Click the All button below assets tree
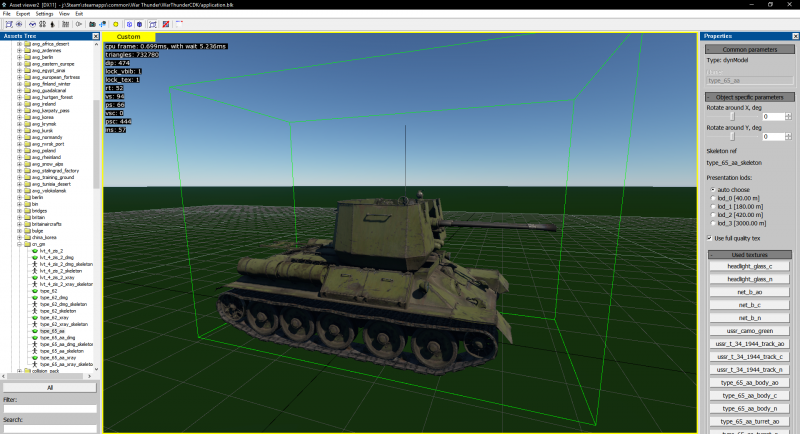 click(50, 388)
